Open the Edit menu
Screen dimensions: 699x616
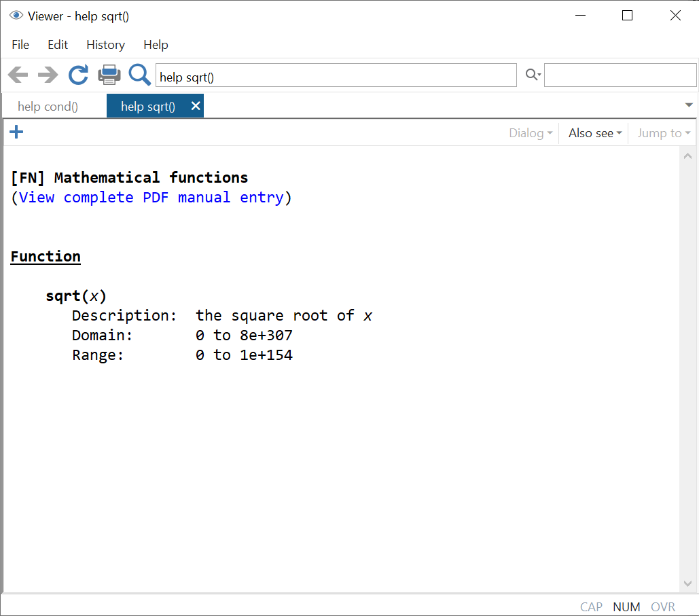tap(58, 45)
